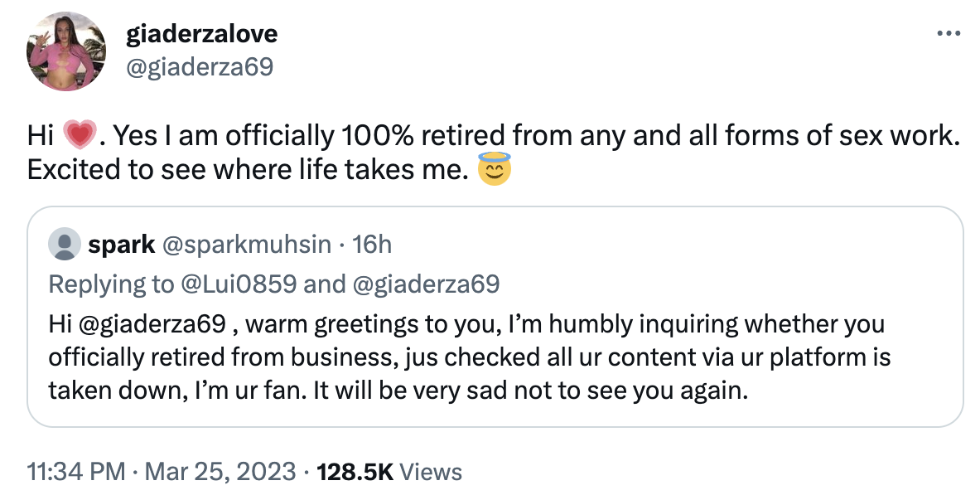Click the Mar 25, 2023 date
Viewport: 980px width, 500px height.
tap(220, 472)
